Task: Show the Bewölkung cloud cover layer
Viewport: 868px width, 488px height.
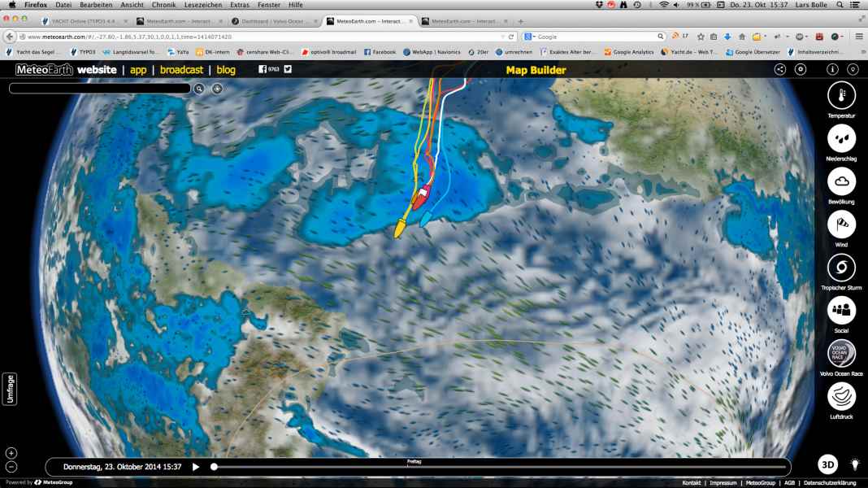Action: (841, 181)
